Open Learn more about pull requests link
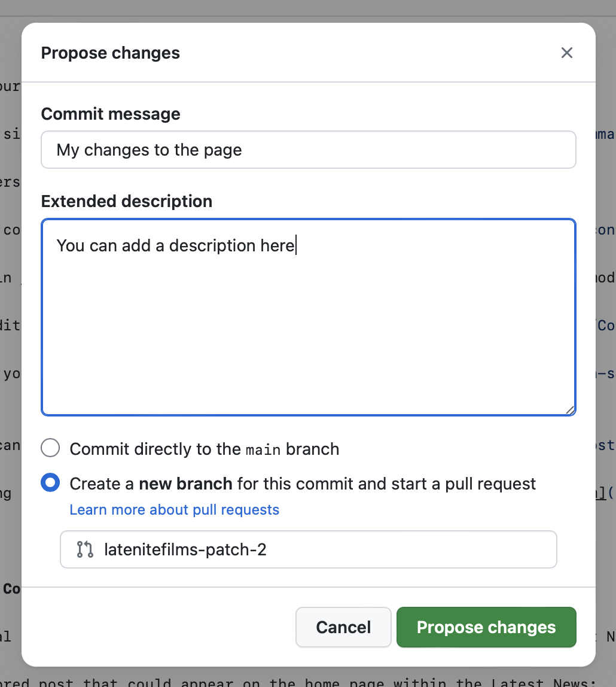Screen dimensions: 616x687 coord(174,510)
